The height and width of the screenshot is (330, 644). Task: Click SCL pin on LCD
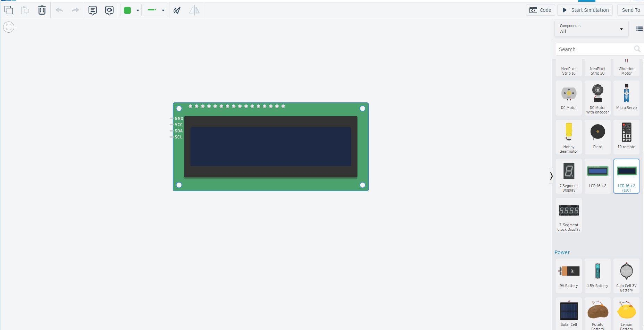click(x=172, y=137)
